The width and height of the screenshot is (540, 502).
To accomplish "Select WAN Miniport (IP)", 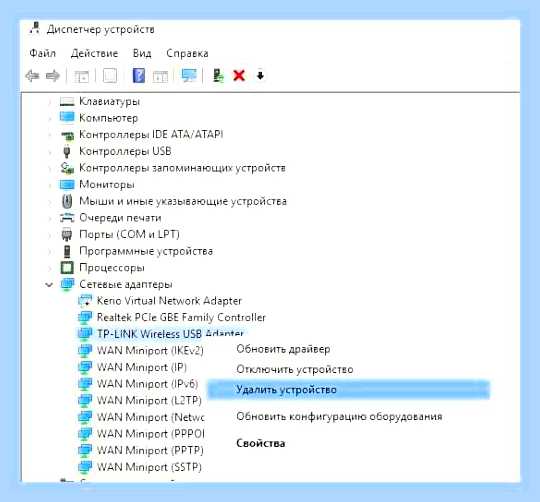I will click(x=142, y=367).
